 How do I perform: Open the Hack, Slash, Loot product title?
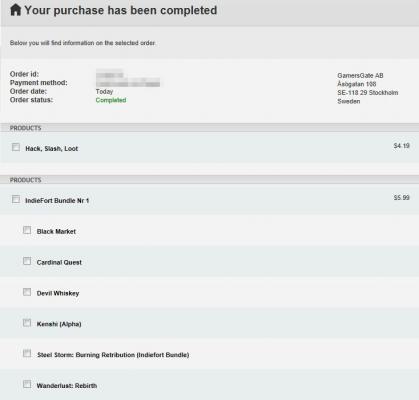(x=52, y=149)
